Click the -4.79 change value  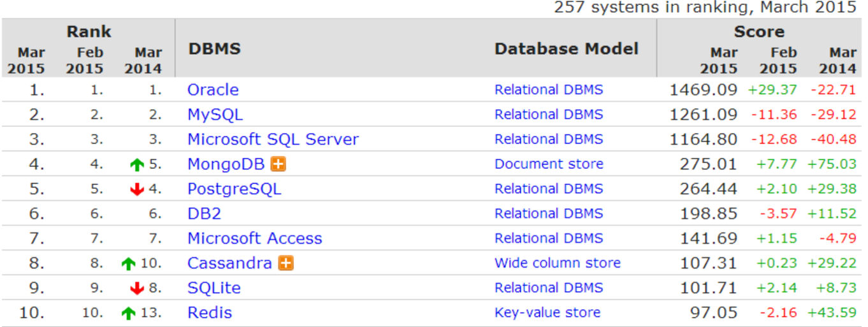837,238
